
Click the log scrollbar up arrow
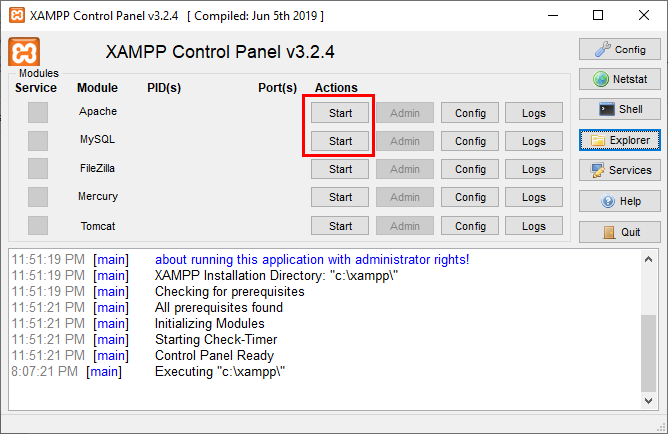coord(648,259)
